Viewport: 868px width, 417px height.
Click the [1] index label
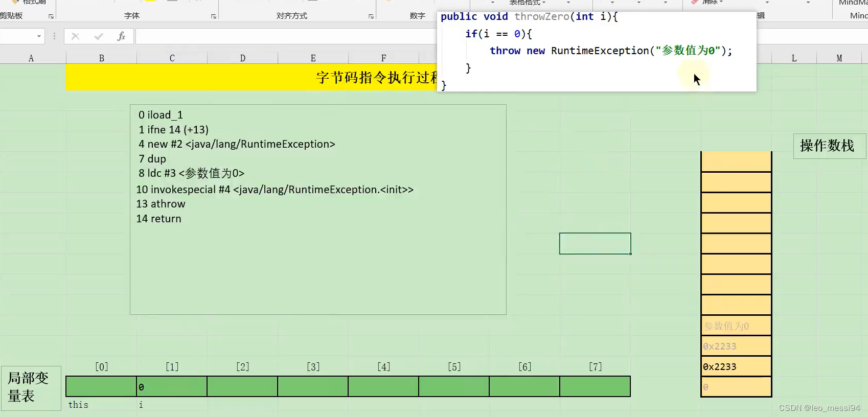point(172,367)
